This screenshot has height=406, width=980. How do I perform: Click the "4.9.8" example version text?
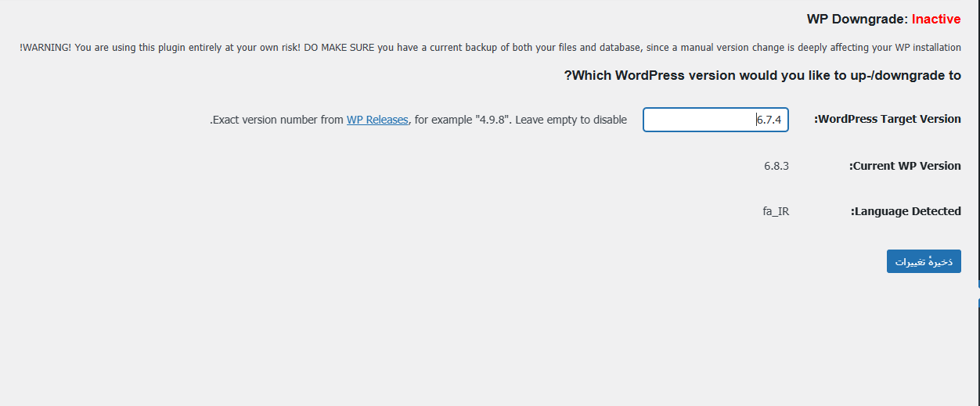[x=493, y=120]
